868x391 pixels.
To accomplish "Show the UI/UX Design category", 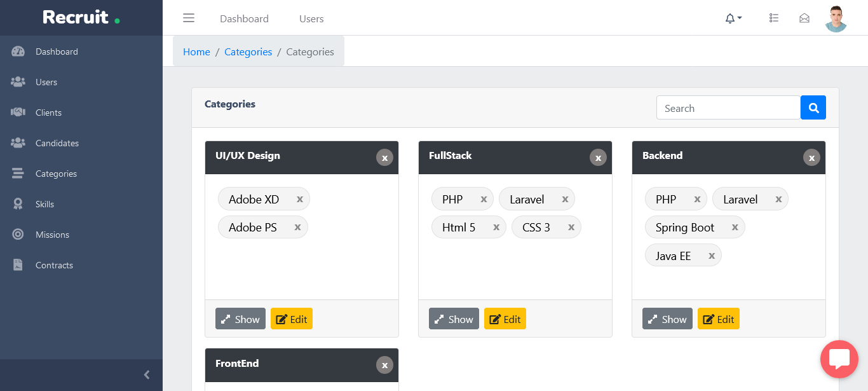I will (240, 319).
